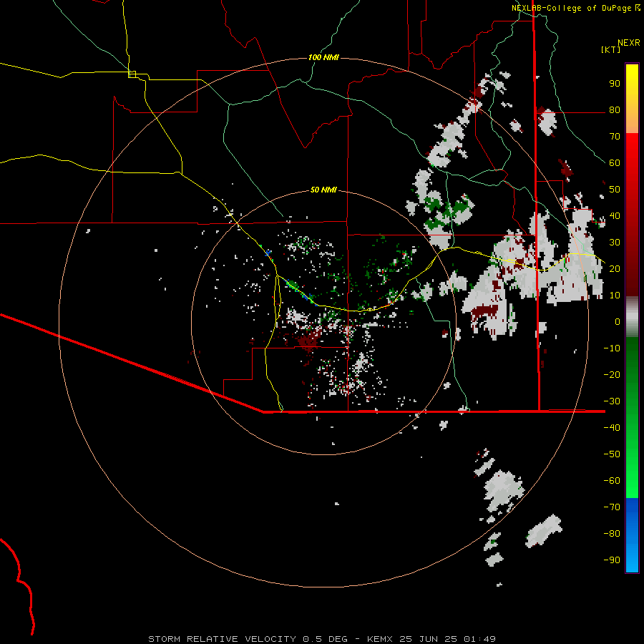This screenshot has width=644, height=644.
Task: Click the -80 value on velocity scale
Action: pyautogui.click(x=612, y=534)
